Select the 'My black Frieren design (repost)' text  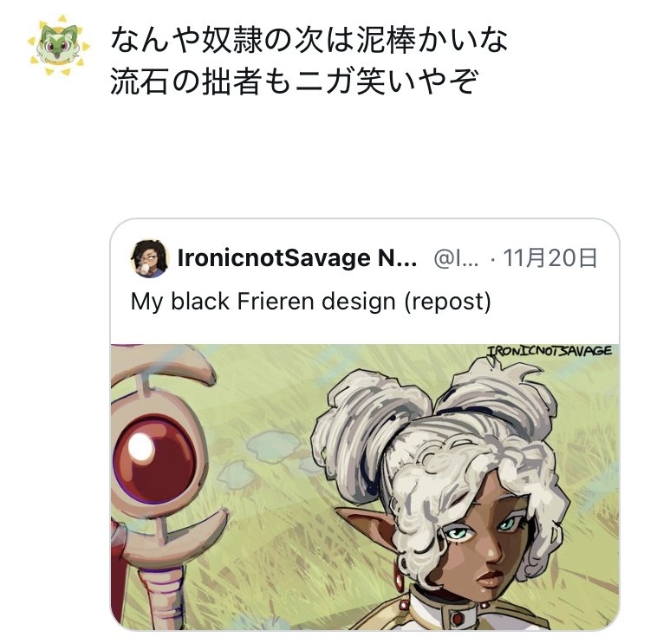(x=310, y=302)
